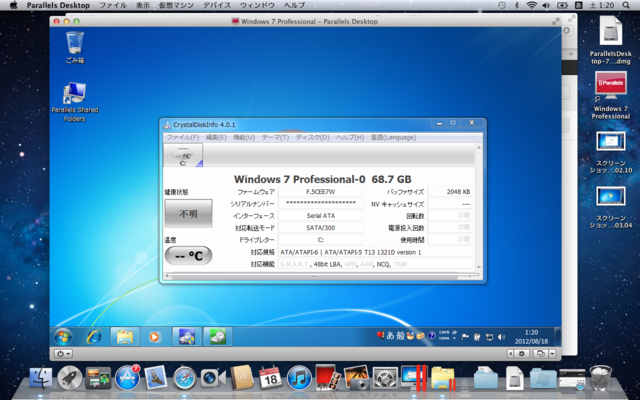The width and height of the screenshot is (640, 400).
Task: Click the Serial ATA interface field
Action: [x=321, y=216]
